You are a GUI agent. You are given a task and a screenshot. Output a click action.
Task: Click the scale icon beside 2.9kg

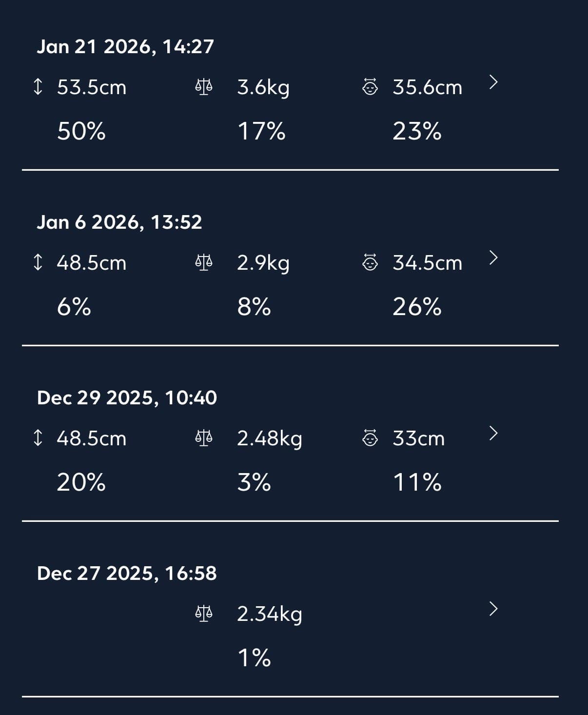(x=204, y=263)
